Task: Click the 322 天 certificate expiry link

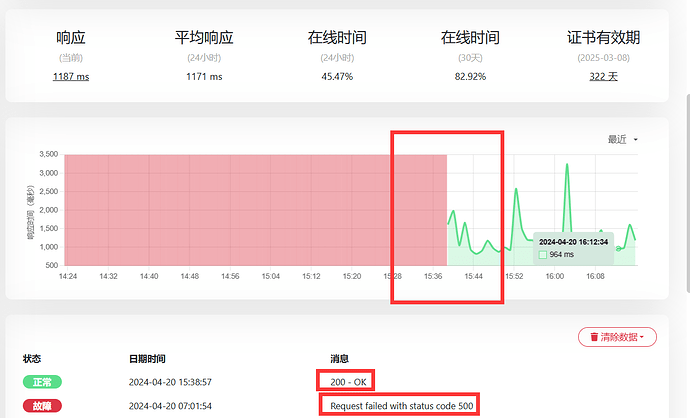Action: point(603,77)
